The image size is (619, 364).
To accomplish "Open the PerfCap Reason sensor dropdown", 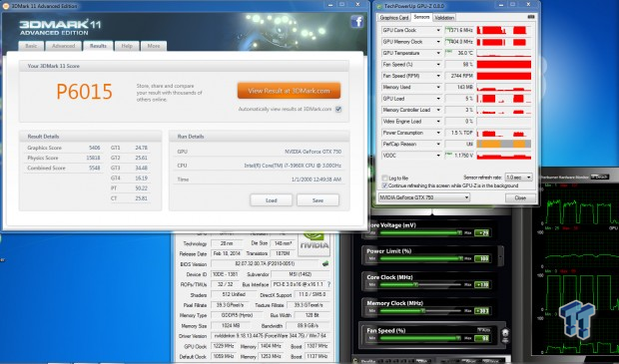I will 438,145.
